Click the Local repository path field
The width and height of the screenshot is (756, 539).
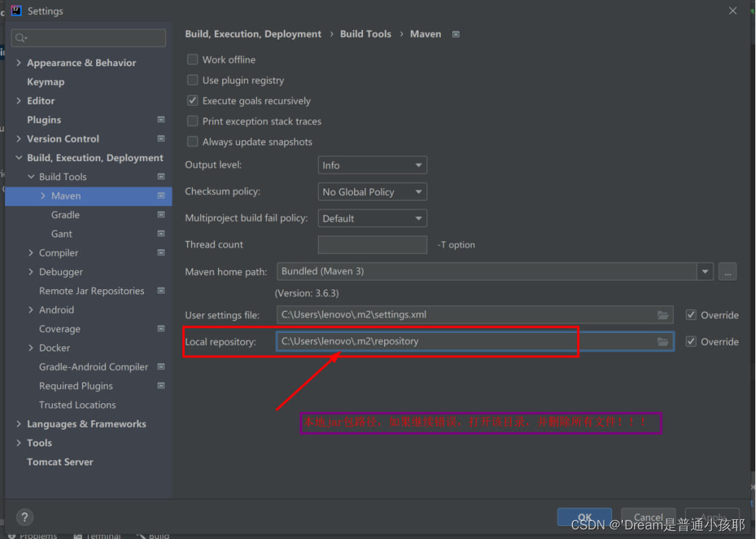475,341
